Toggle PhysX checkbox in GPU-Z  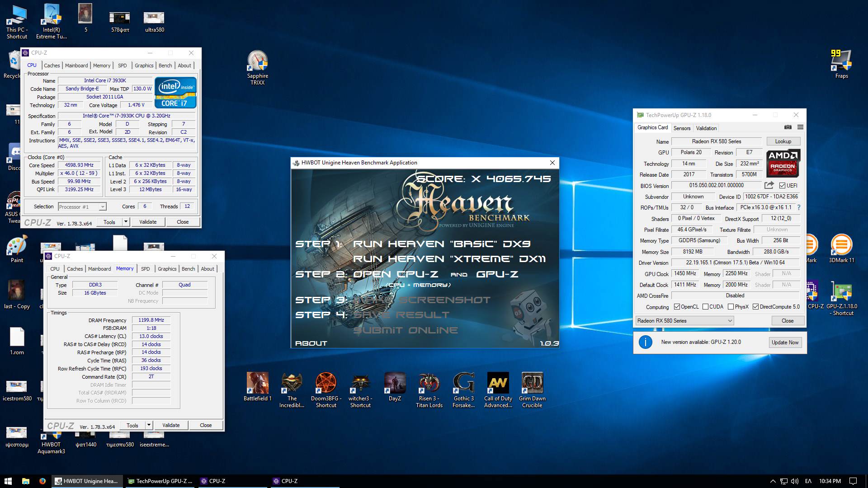click(x=731, y=307)
